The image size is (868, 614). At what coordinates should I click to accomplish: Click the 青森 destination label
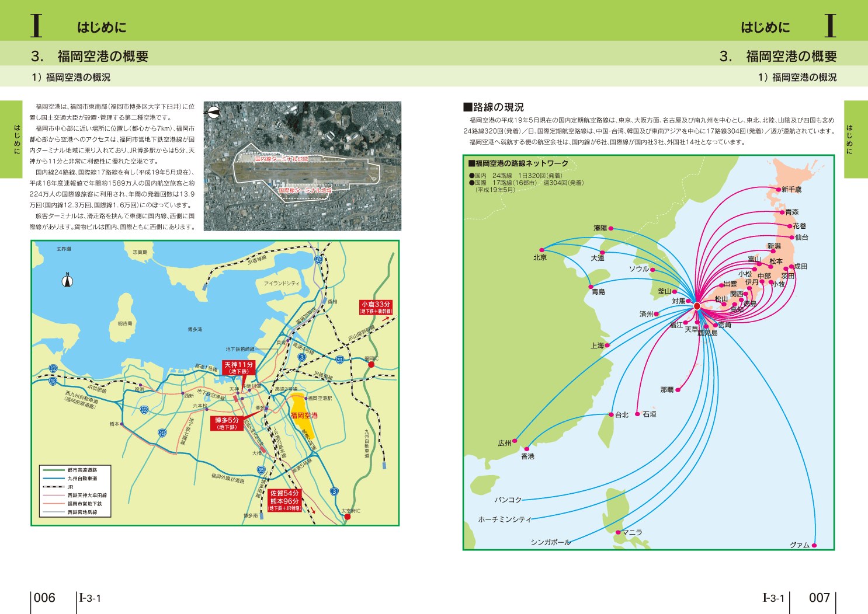click(x=792, y=212)
